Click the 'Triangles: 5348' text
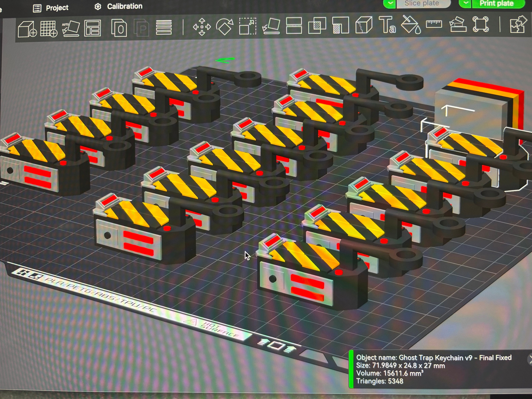532x399 pixels. (380, 381)
